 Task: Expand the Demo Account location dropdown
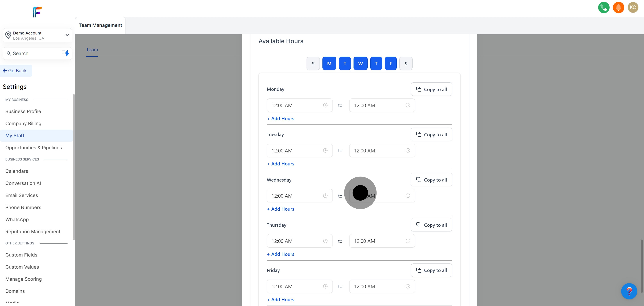(x=67, y=35)
